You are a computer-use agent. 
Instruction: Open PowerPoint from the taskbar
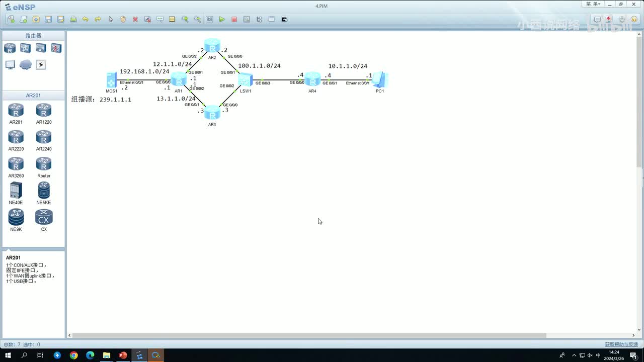123,355
